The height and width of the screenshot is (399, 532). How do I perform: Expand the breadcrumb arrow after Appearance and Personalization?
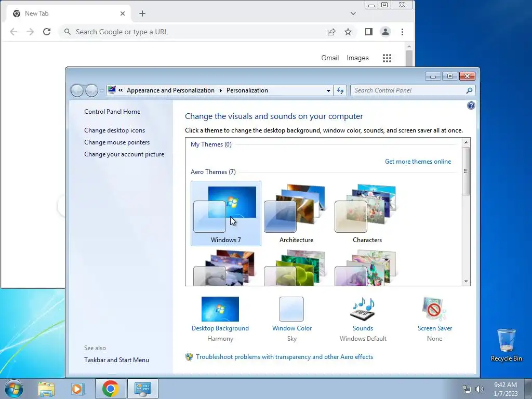pos(220,90)
